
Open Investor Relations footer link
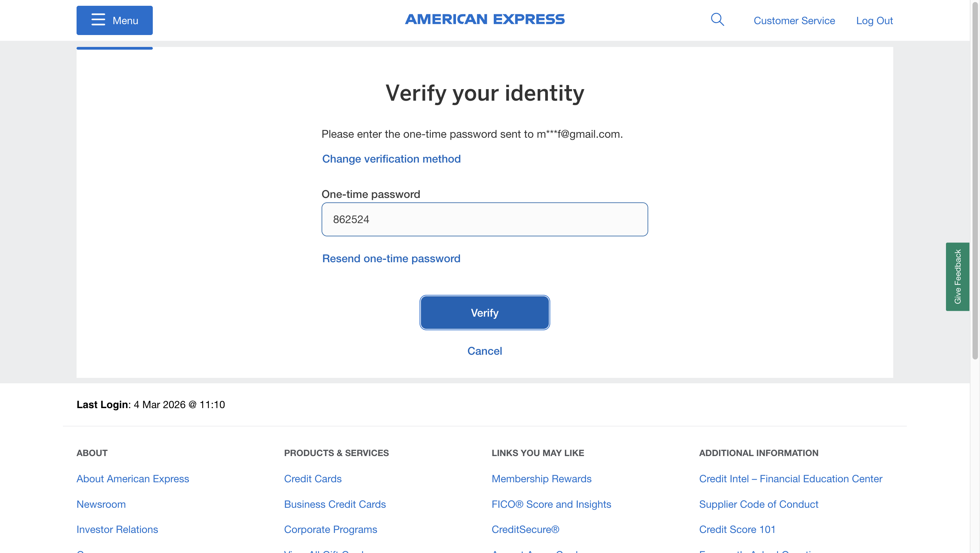point(117,529)
